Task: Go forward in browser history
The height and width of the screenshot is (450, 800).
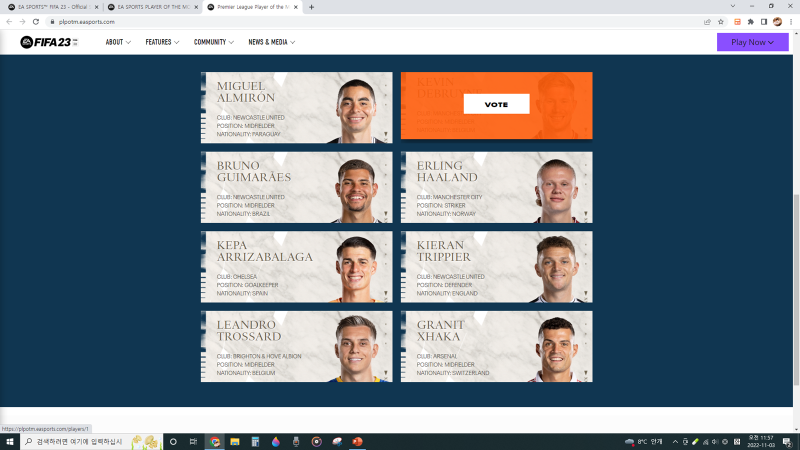Action: pyautogui.click(x=22, y=22)
